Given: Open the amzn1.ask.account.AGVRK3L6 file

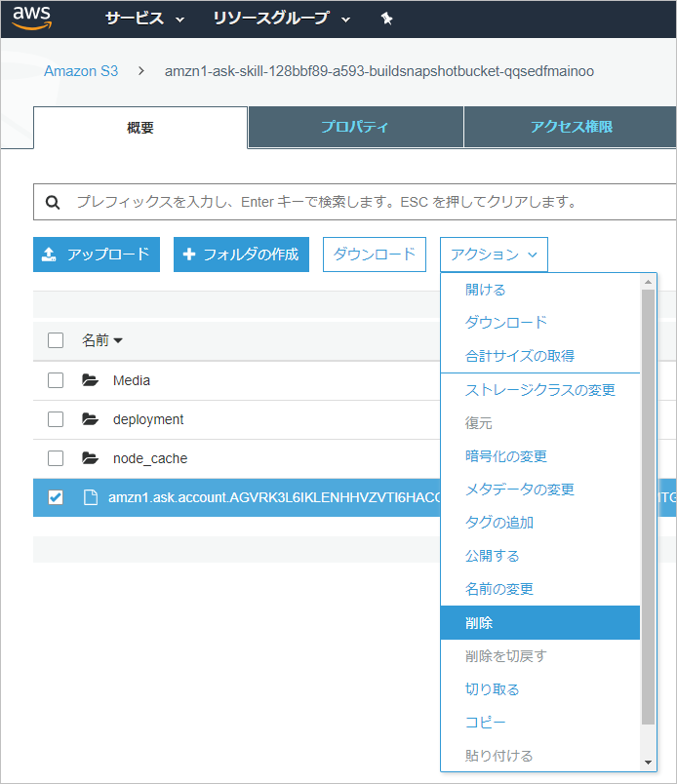Looking at the screenshot, I should [274, 497].
